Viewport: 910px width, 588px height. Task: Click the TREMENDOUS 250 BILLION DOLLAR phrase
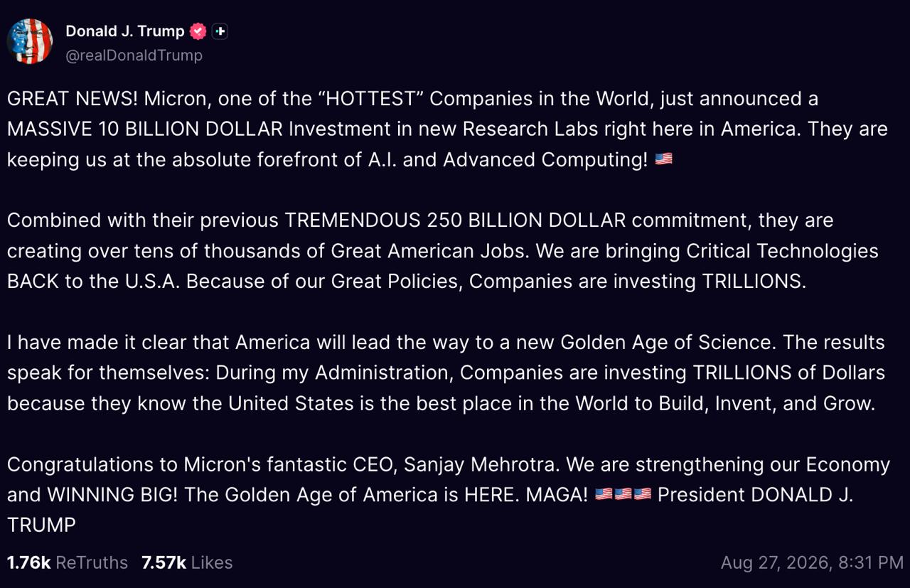click(455, 220)
